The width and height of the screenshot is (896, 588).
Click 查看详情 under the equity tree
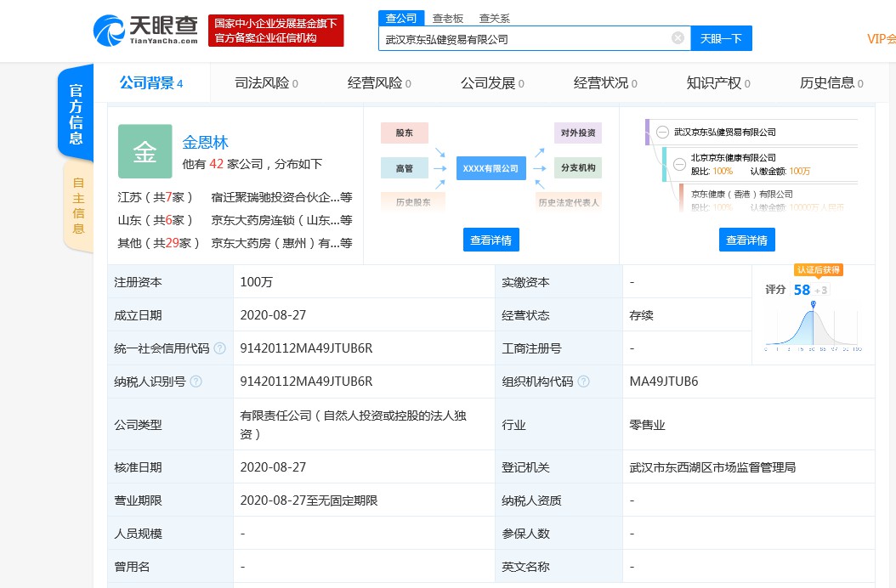[x=747, y=240]
